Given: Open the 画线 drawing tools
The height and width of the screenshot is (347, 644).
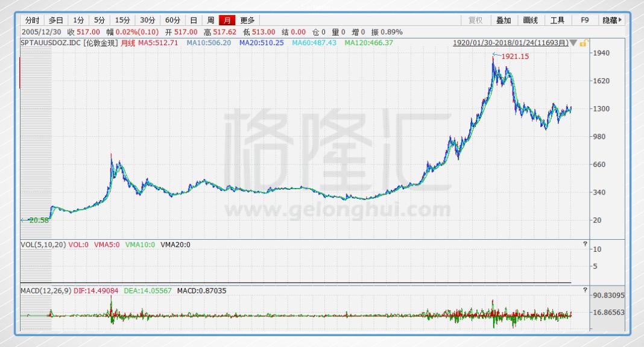Looking at the screenshot, I should coord(531,20).
